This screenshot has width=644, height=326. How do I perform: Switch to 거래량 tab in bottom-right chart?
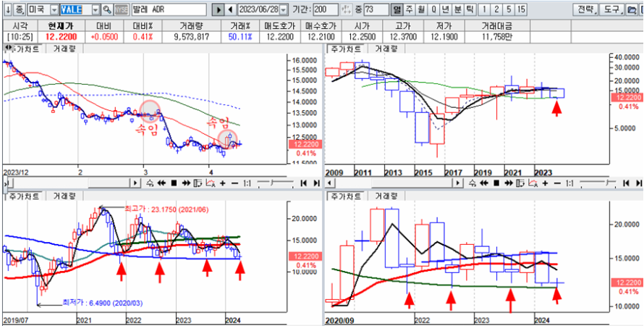(386, 196)
